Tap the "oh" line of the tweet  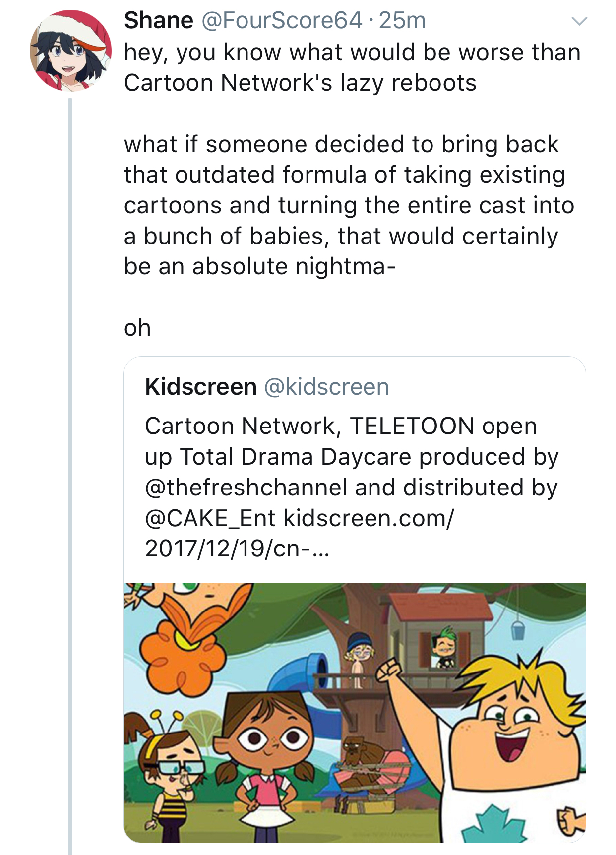[x=137, y=328]
